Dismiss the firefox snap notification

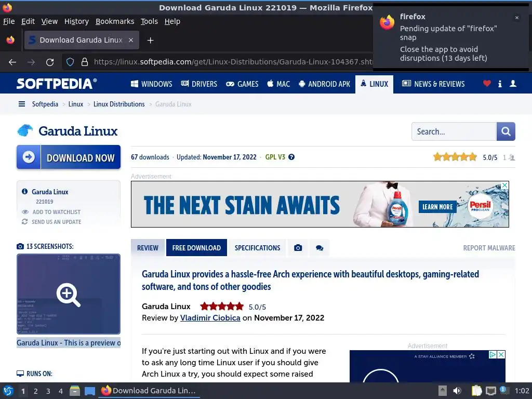pyautogui.click(x=517, y=18)
